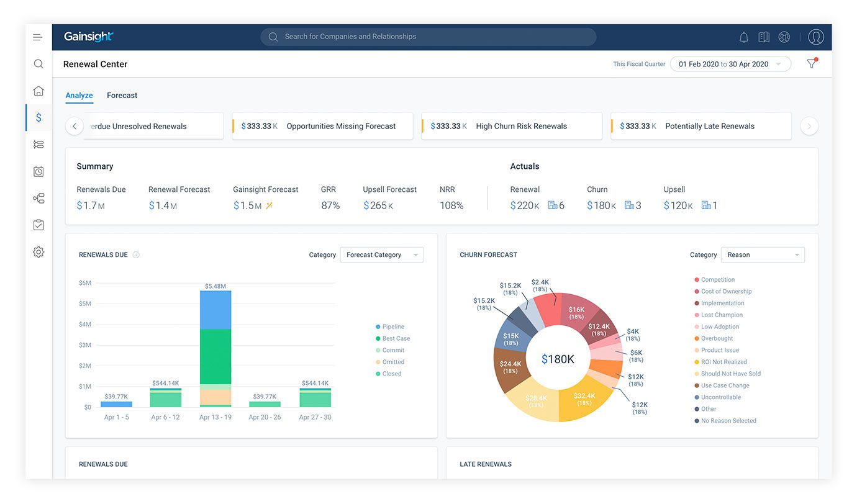857x504 pixels.
Task: Open the notifications bell
Action: pos(743,37)
